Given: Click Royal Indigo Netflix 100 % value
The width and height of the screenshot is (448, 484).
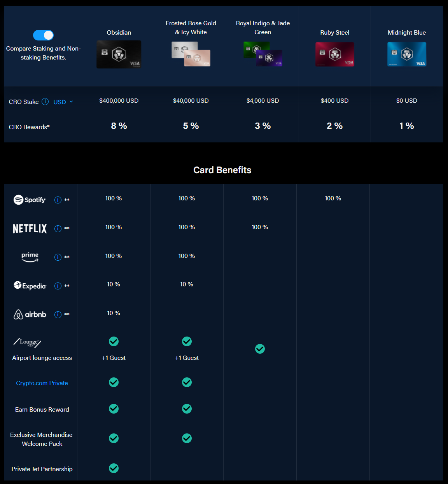Looking at the screenshot, I should coord(260,227).
